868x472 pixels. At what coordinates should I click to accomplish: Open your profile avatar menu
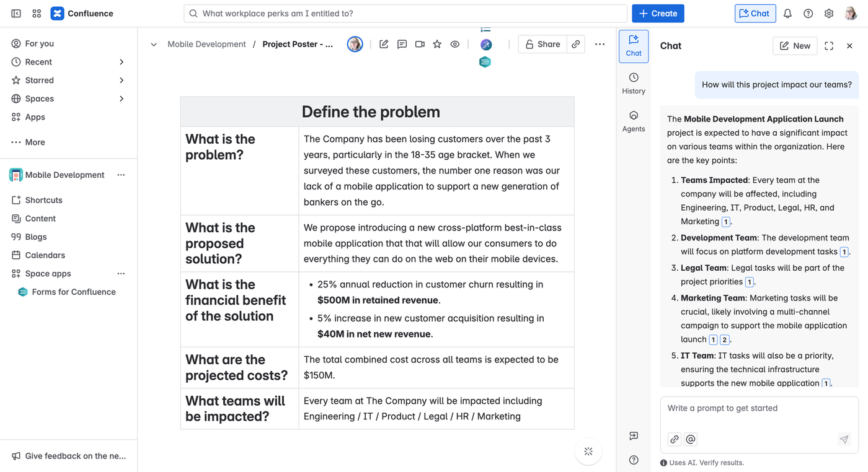(x=851, y=14)
